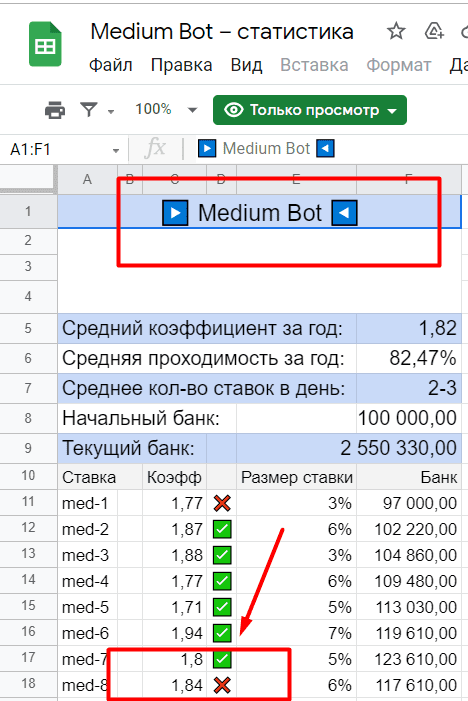This screenshot has height=701, width=468.
Task: Click cell med-1
Action: click(x=88, y=503)
